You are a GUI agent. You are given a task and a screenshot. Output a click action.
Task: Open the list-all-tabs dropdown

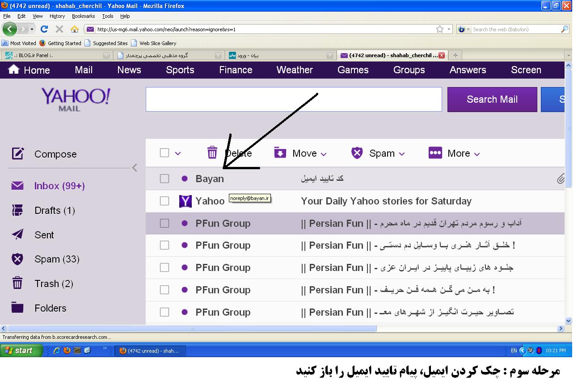(x=569, y=55)
